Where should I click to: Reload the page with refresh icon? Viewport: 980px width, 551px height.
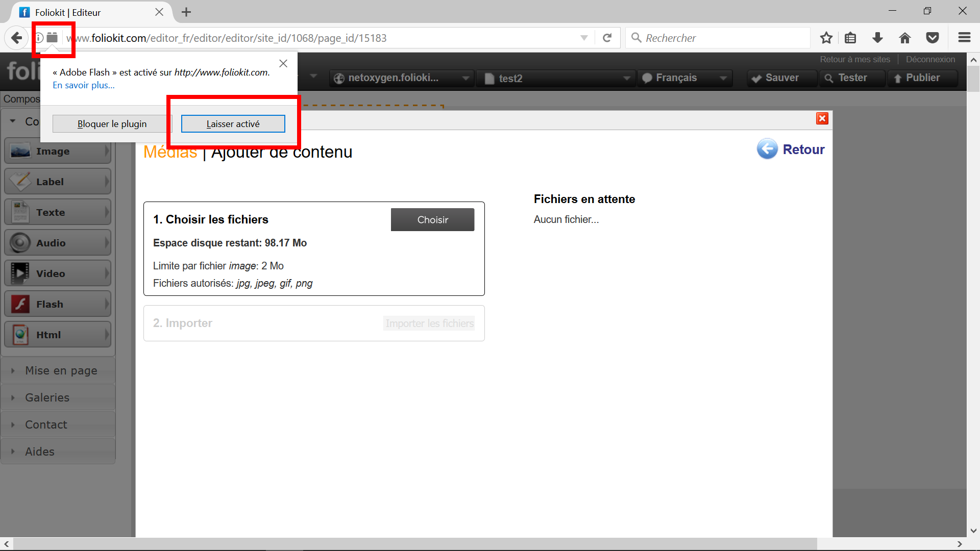(607, 38)
